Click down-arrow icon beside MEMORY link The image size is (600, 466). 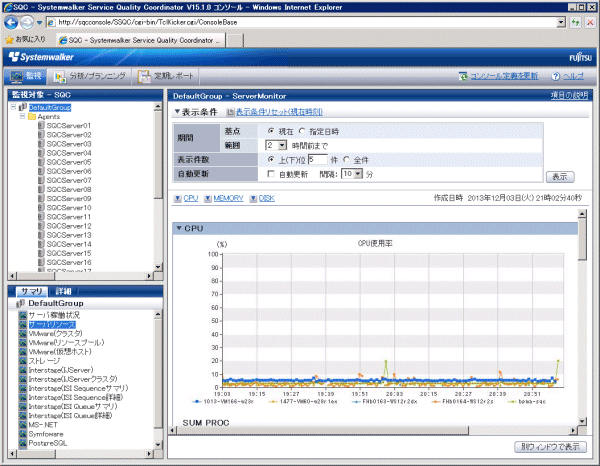point(208,198)
